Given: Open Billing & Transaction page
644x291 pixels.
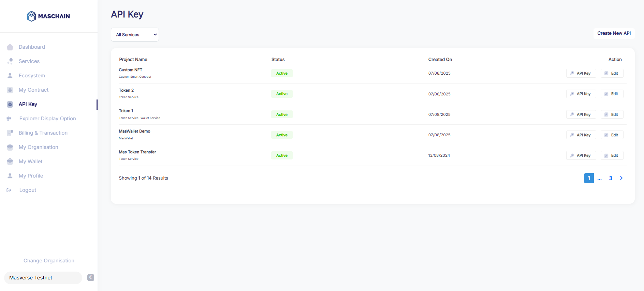Looking at the screenshot, I should point(43,133).
